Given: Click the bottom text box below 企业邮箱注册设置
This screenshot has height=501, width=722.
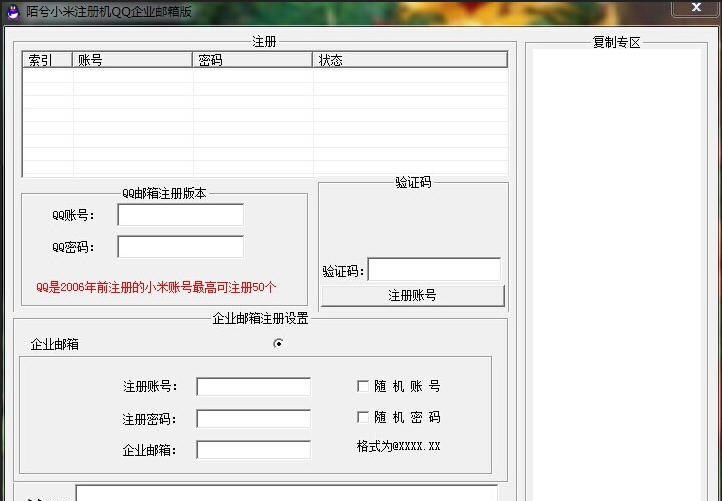Looking at the screenshot, I should tap(286, 493).
